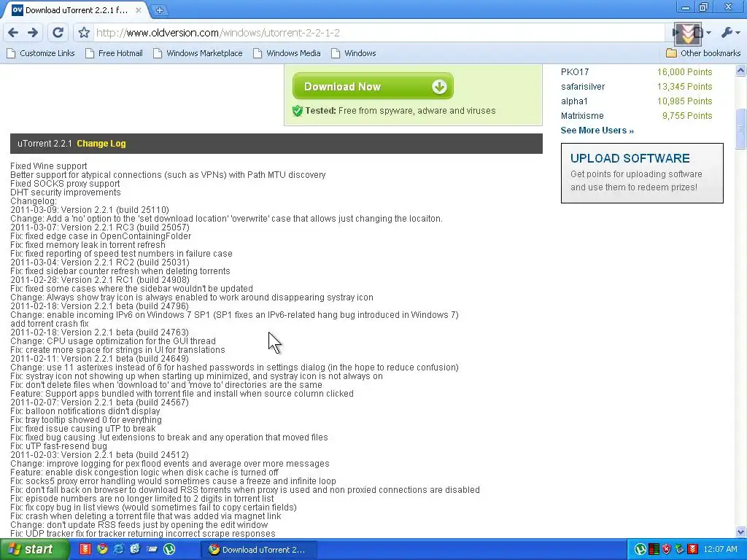The image size is (747, 560).
Task: Focus the oldversion.com address bar
Action: (379, 32)
